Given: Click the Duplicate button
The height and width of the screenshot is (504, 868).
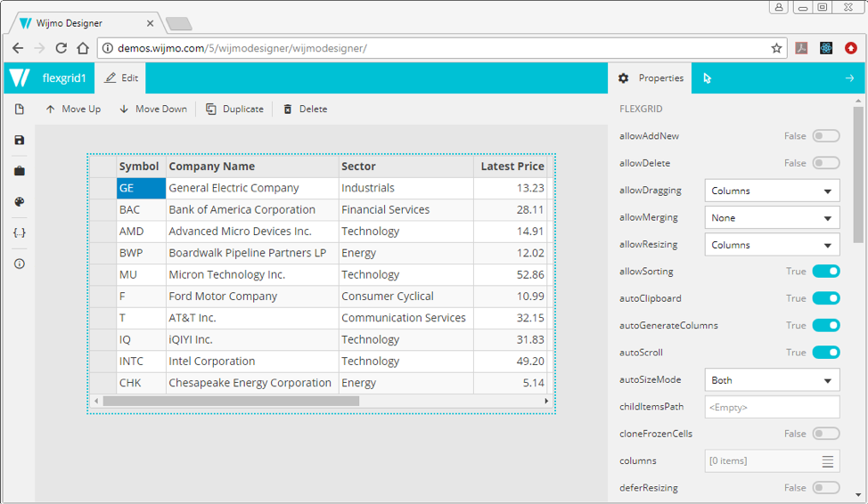Looking at the screenshot, I should tap(234, 110).
